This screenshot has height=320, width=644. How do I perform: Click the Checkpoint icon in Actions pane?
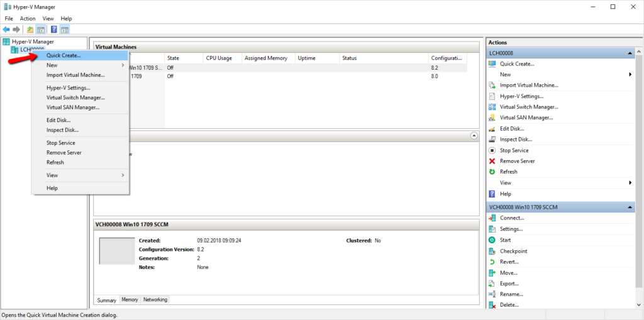pyautogui.click(x=492, y=251)
